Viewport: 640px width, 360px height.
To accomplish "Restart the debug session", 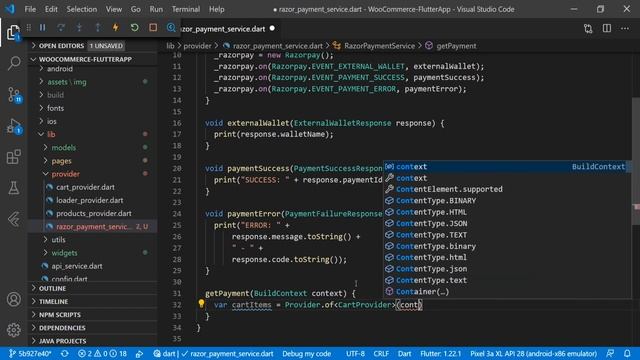I will click(x=134, y=28).
